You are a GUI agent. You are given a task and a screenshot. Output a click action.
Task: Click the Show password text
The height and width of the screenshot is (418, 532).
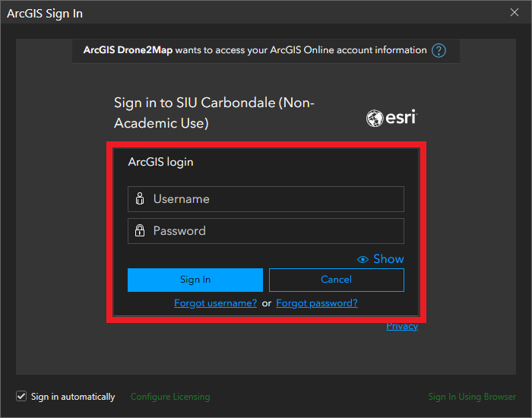click(x=388, y=259)
